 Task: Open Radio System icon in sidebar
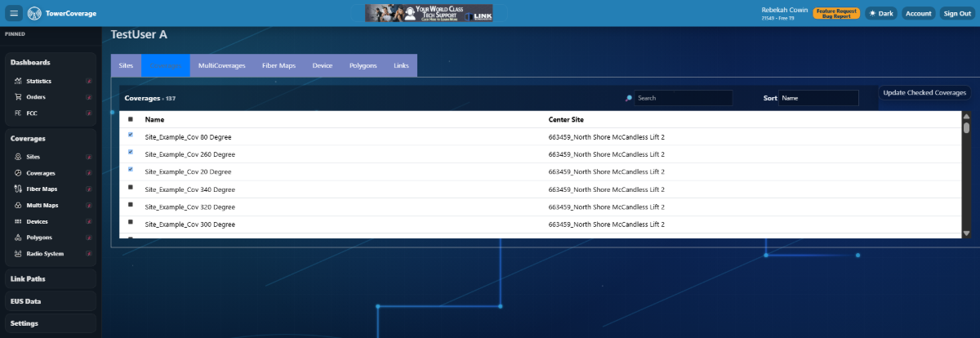[x=18, y=254]
